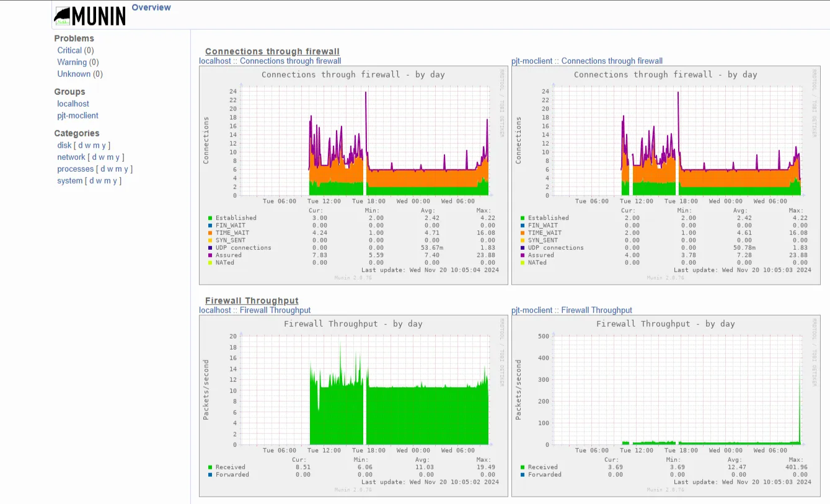
Task: Show weekly graphs for system category
Action: pos(99,180)
